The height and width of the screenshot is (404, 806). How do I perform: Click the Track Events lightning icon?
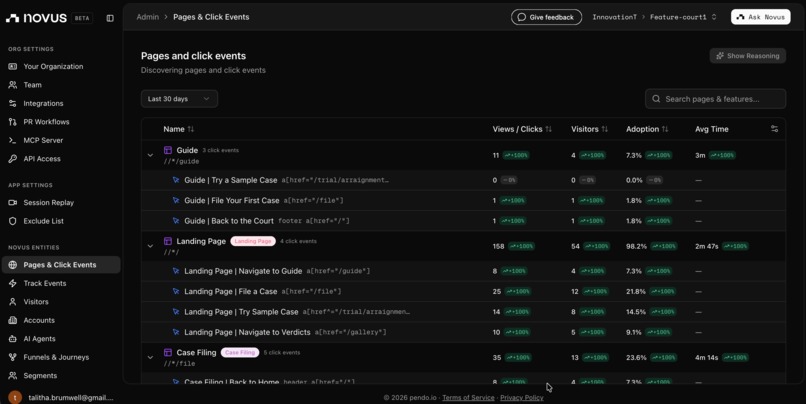click(13, 283)
